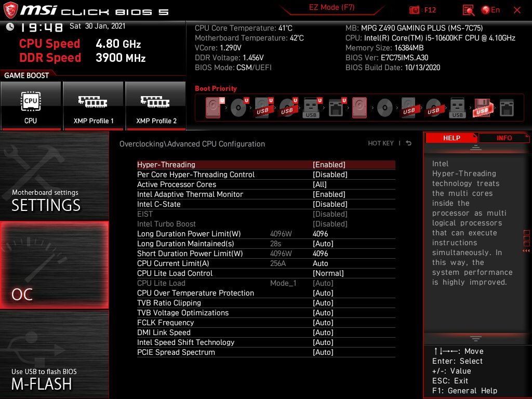The image size is (532, 399).
Task: Switch to the HELP tab
Action: [x=451, y=138]
